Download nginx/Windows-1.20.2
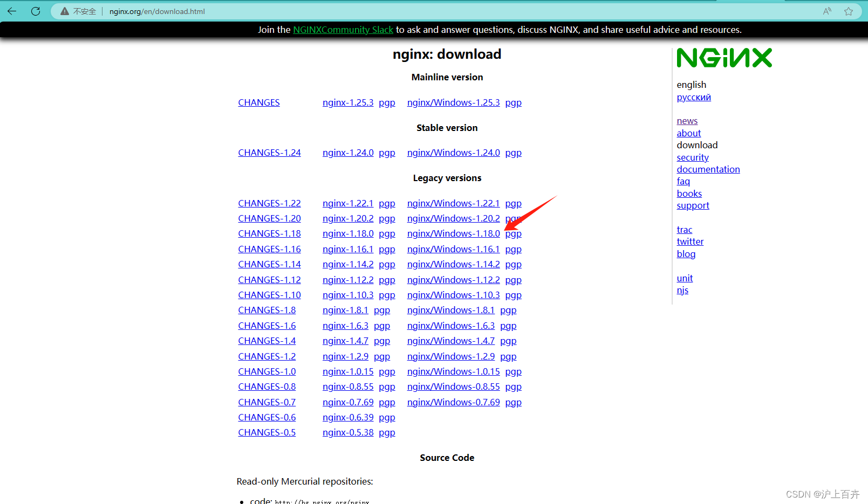The height and width of the screenshot is (504, 868). click(x=453, y=218)
